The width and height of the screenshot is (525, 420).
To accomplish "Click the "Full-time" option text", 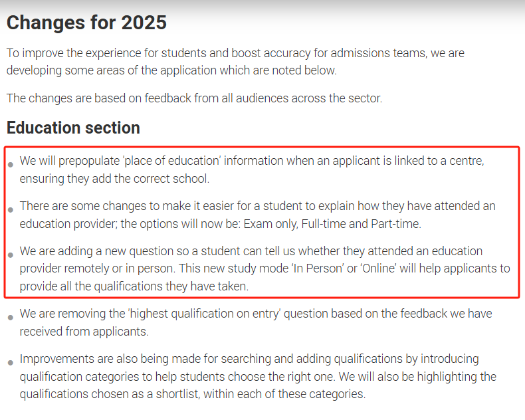I will [x=324, y=224].
